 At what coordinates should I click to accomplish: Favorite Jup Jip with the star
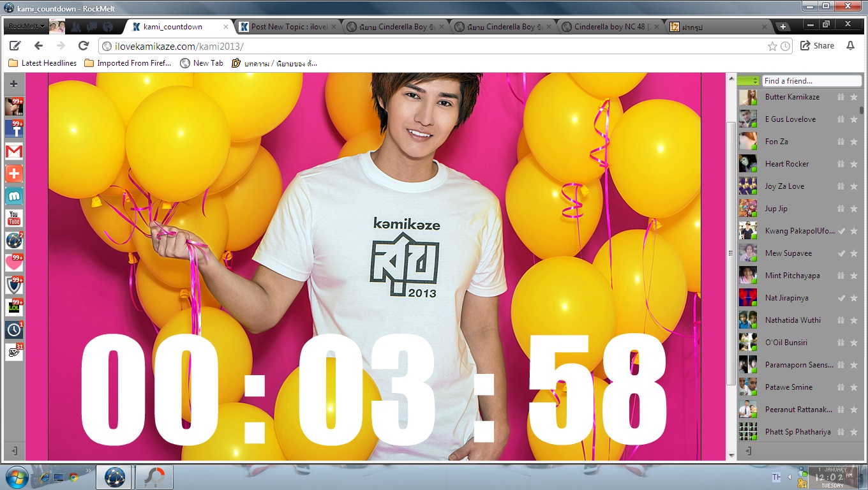coord(854,209)
